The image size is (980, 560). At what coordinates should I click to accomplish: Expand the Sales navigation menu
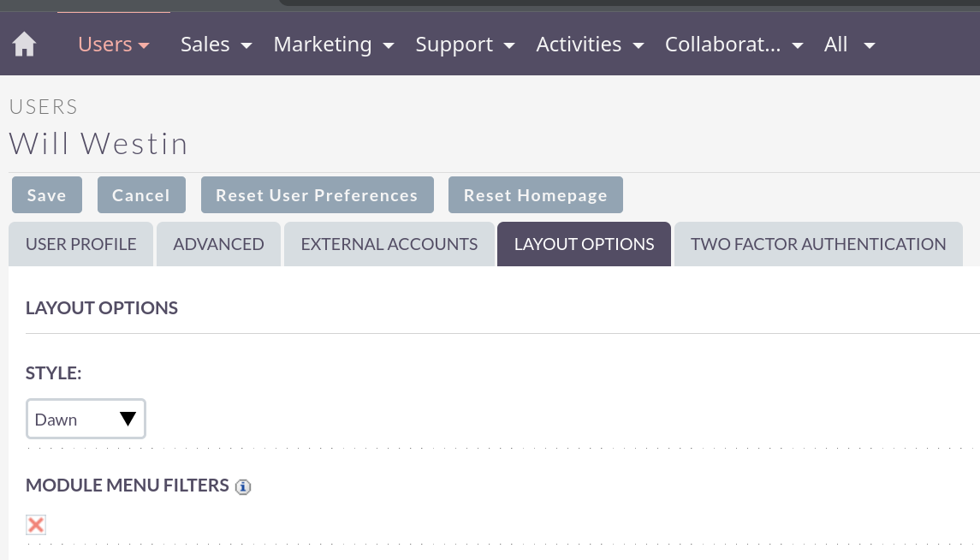[x=216, y=45]
